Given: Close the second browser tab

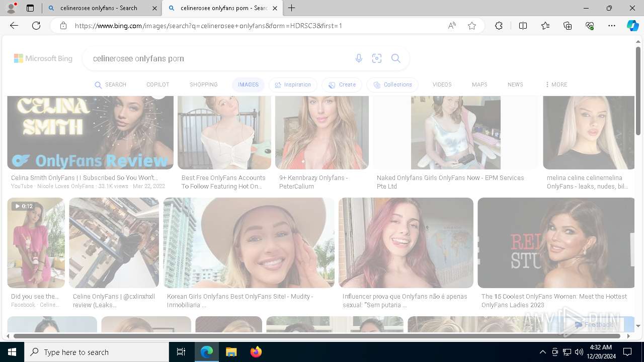Looking at the screenshot, I should (x=275, y=8).
